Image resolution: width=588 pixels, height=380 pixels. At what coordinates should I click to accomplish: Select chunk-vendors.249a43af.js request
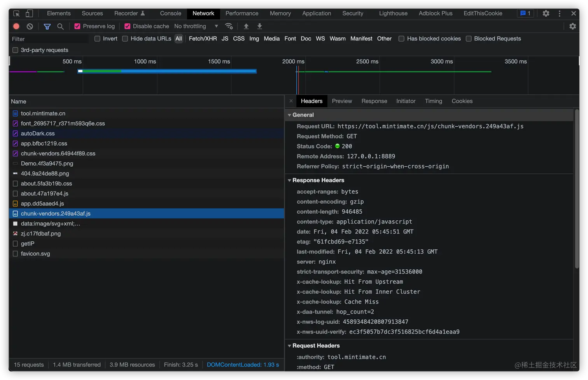pos(147,214)
